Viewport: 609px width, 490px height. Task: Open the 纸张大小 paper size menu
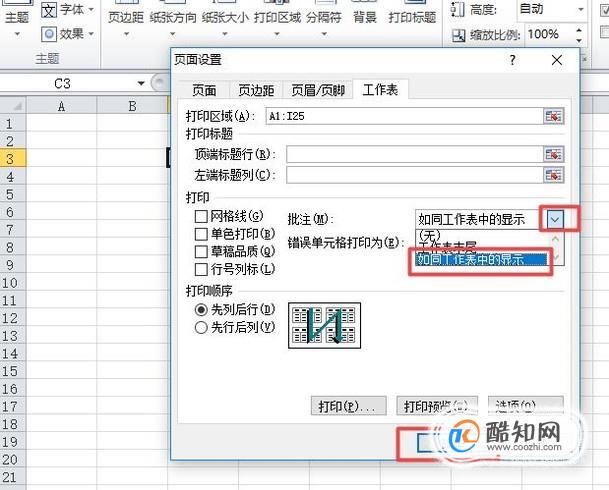click(x=225, y=19)
